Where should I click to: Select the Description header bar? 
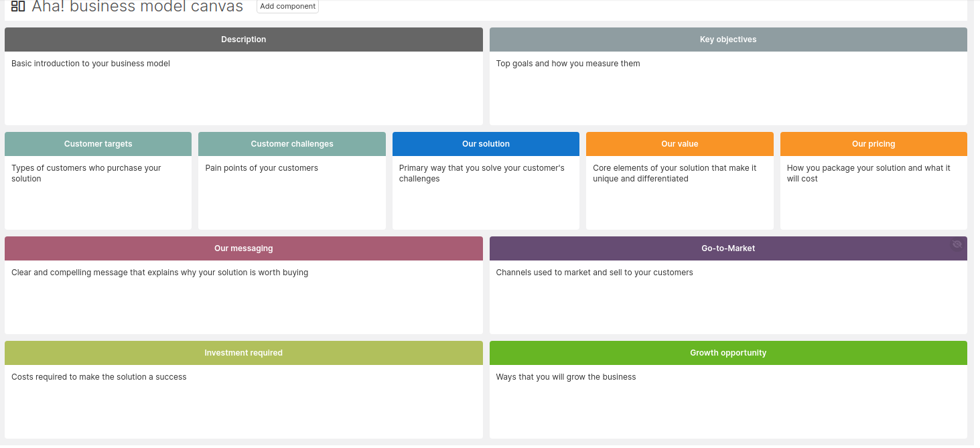[x=243, y=40]
